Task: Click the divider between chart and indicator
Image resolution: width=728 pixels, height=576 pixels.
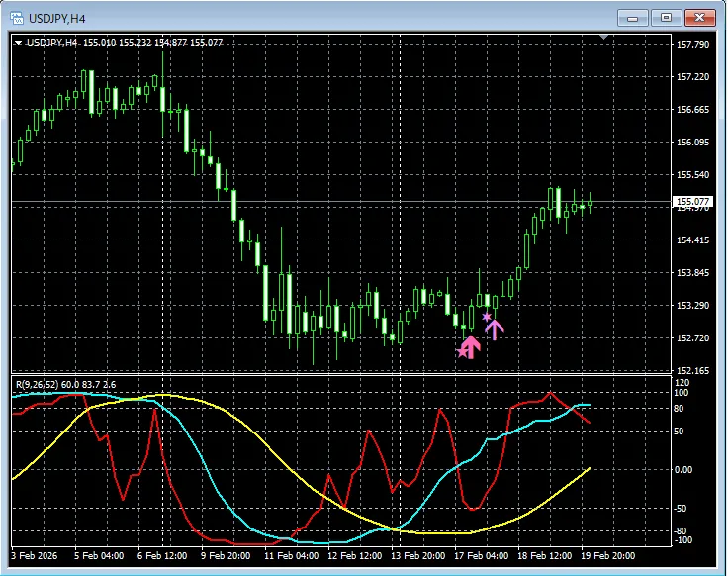Action: tap(336, 374)
